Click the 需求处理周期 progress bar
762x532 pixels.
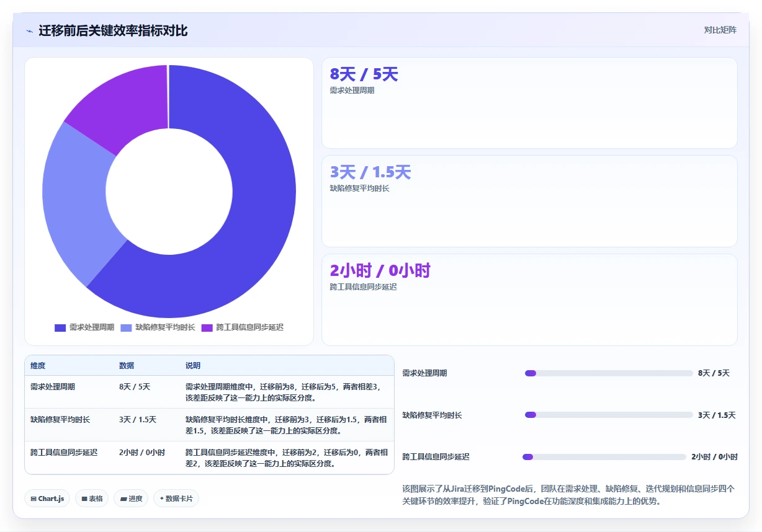click(609, 373)
